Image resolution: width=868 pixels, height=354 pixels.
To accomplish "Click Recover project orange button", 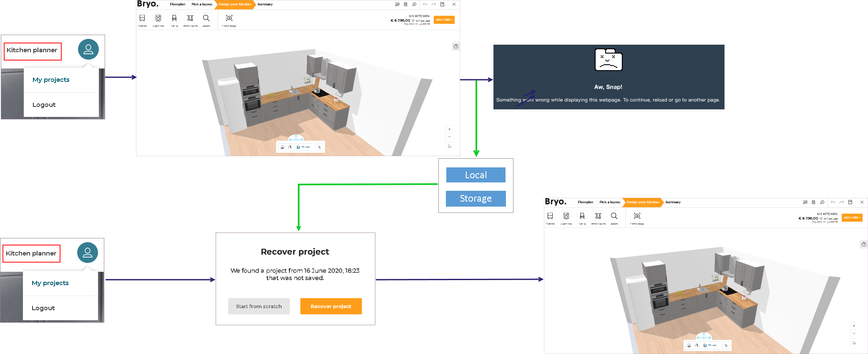I will [331, 306].
